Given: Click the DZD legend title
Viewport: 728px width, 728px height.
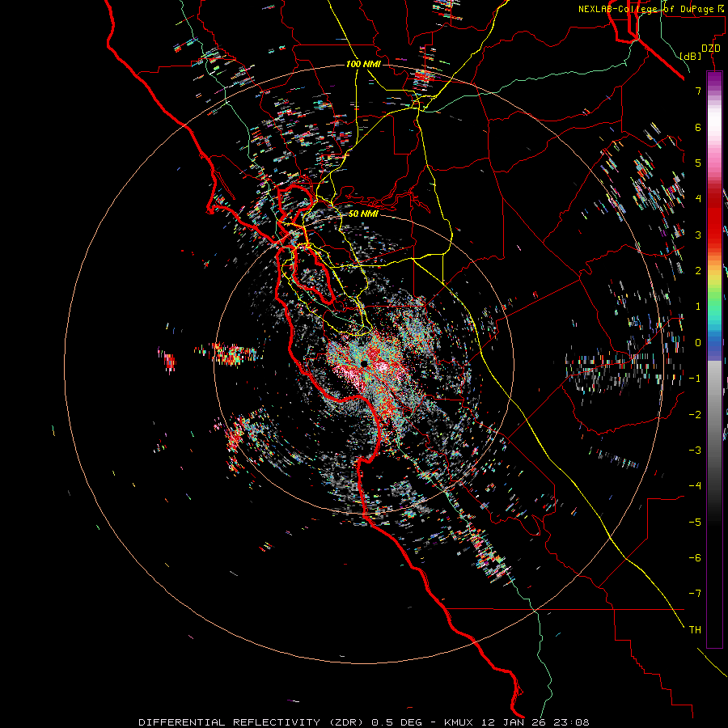Looking at the screenshot, I should pyautogui.click(x=711, y=49).
